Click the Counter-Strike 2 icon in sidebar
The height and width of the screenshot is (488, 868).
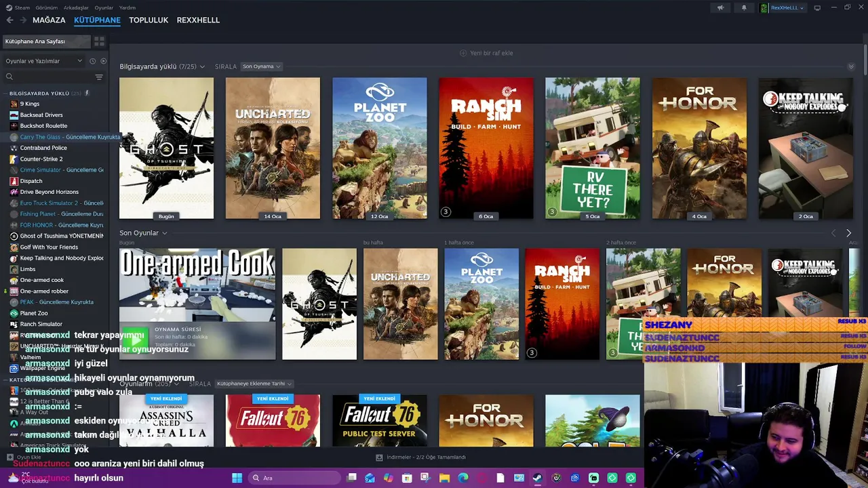pos(14,159)
